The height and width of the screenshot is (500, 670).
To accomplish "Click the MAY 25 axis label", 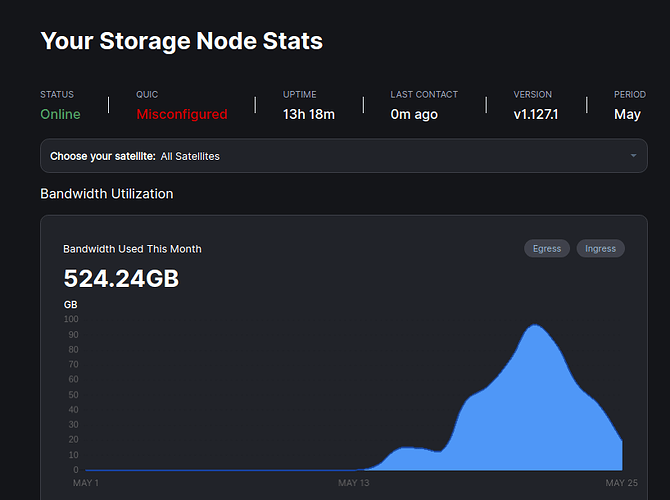I will pyautogui.click(x=622, y=482).
